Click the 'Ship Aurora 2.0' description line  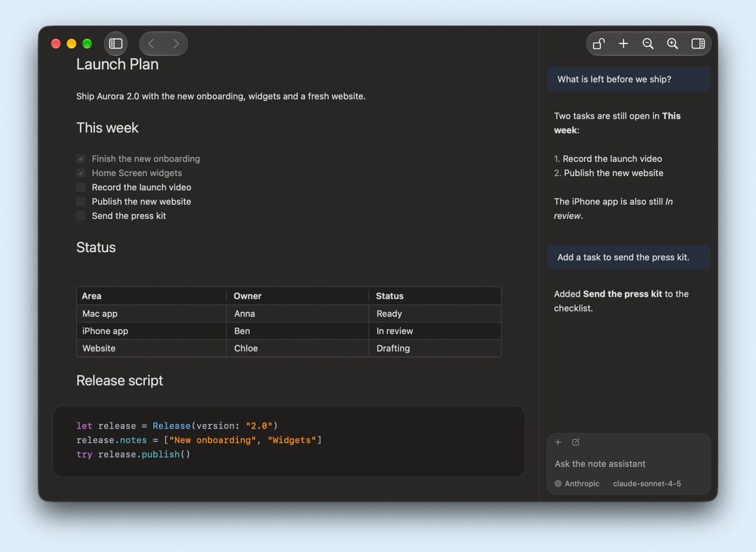(220, 96)
